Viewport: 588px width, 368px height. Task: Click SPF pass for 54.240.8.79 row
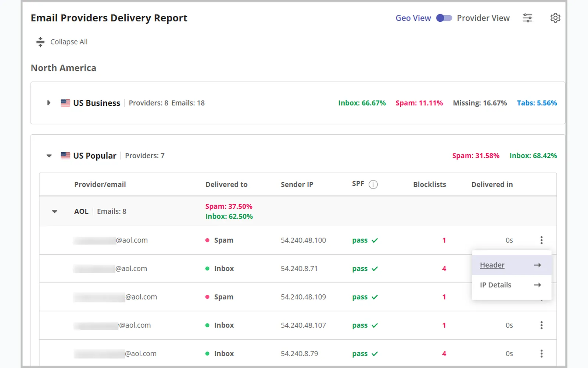[x=365, y=354]
